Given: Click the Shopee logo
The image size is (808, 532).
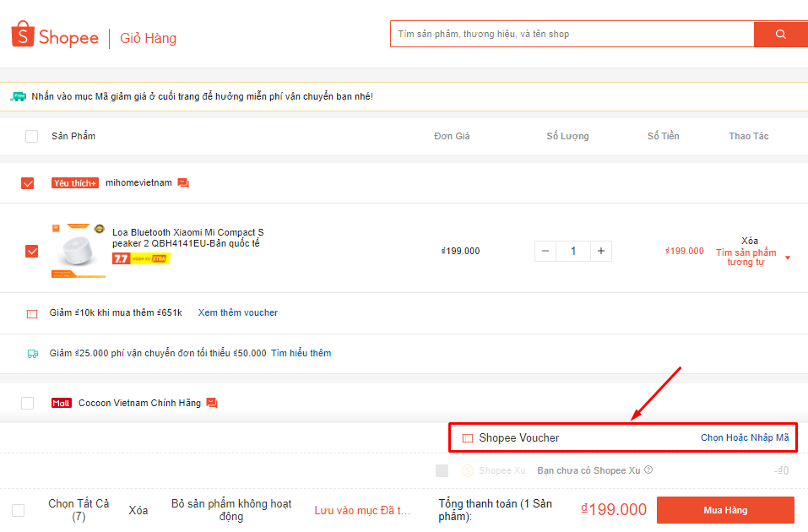Looking at the screenshot, I should tap(55, 36).
